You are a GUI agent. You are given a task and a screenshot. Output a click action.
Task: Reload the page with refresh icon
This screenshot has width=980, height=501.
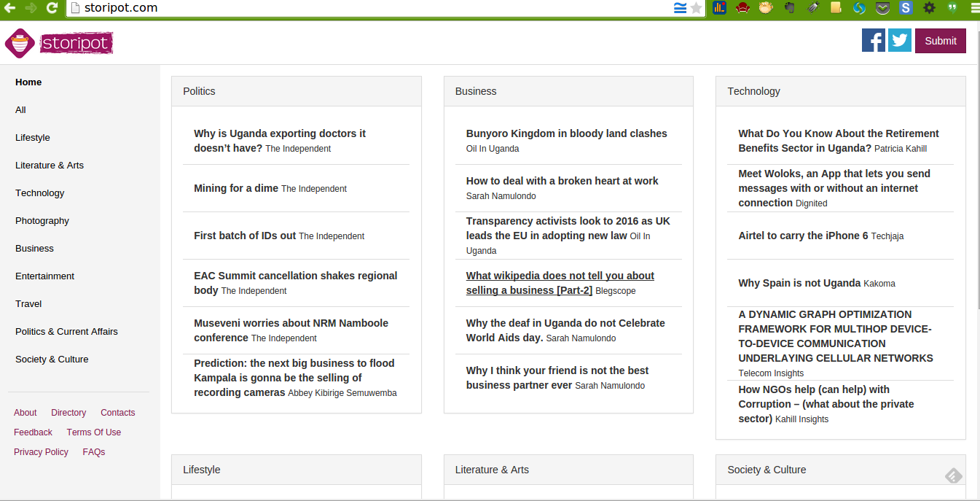(x=52, y=8)
